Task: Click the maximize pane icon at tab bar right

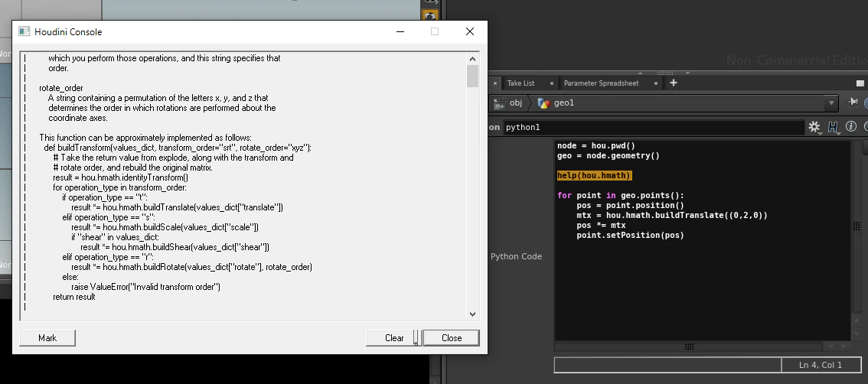Action: [860, 83]
